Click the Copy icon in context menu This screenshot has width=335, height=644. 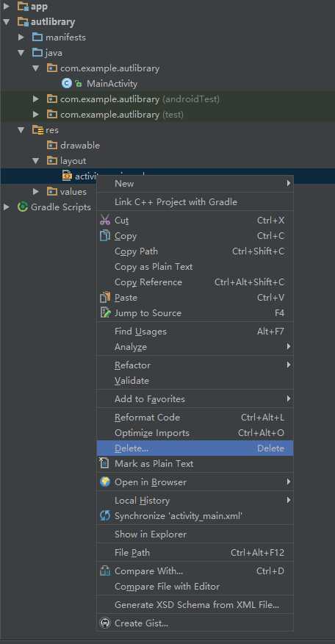click(x=105, y=236)
